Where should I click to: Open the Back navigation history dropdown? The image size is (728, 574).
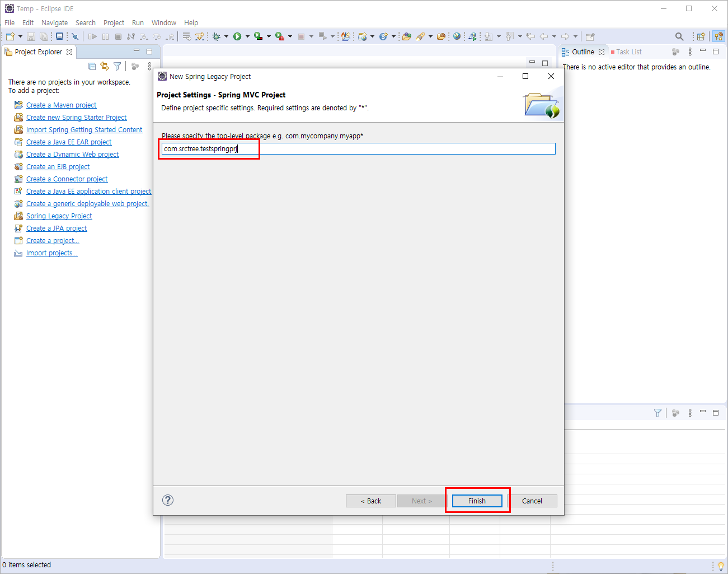pyautogui.click(x=555, y=36)
